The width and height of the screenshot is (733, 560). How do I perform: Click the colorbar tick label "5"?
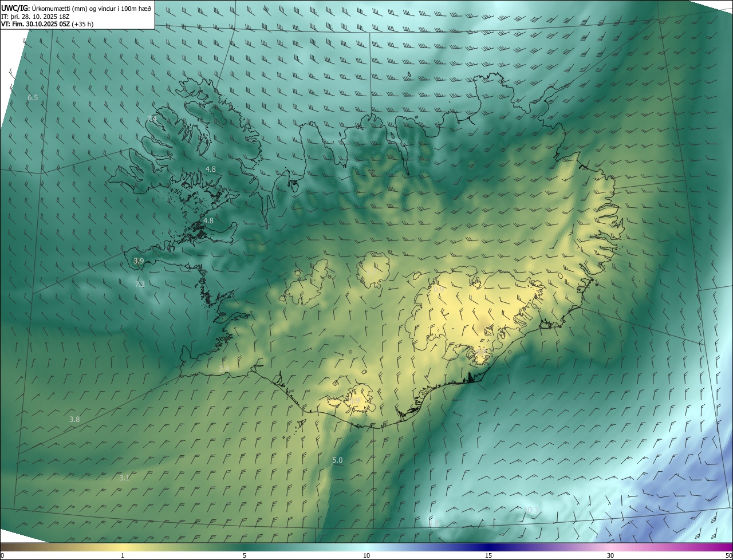pos(245,555)
